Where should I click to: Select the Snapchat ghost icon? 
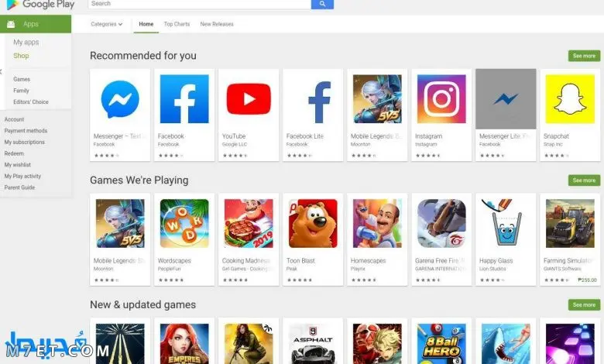coord(570,99)
